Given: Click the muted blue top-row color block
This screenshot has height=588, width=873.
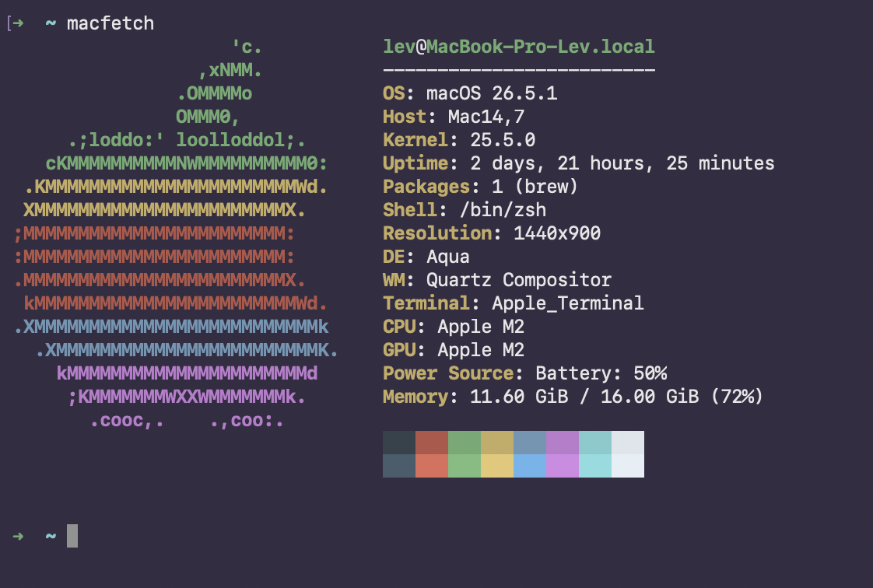Looking at the screenshot, I should (529, 443).
